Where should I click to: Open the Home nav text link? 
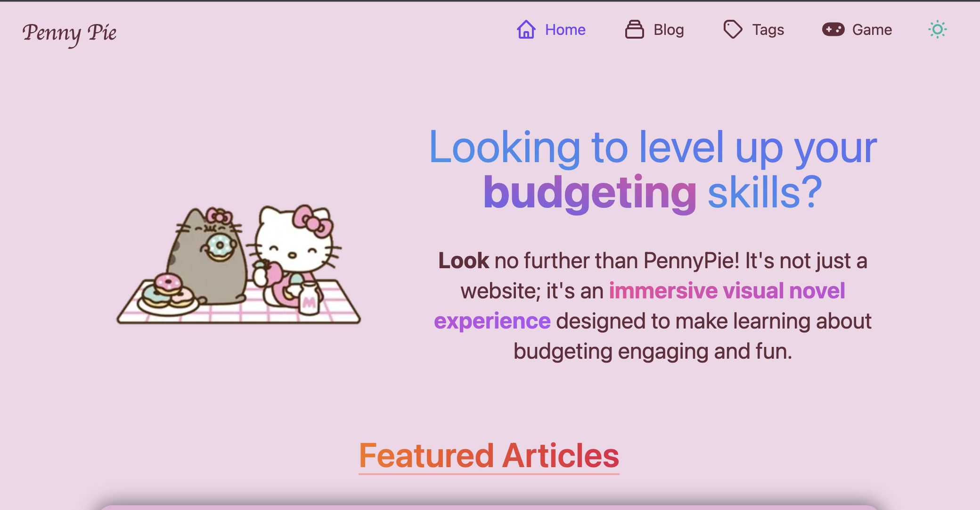coord(565,30)
